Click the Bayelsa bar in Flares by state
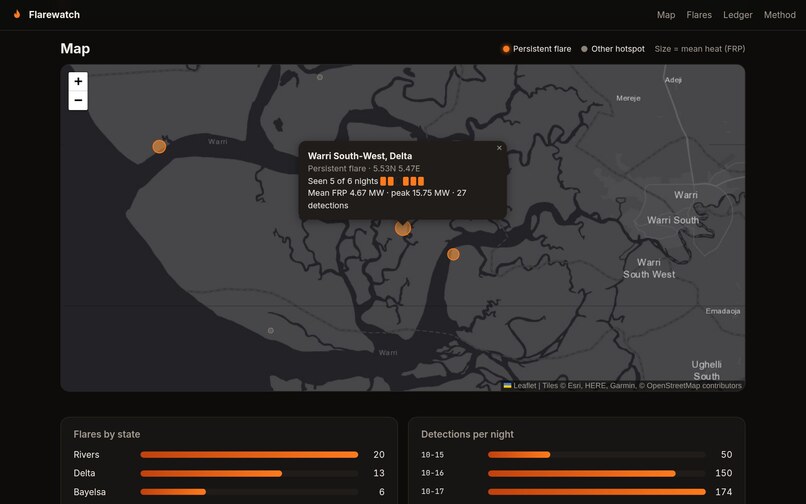Screen dimensions: 806x504 tap(249, 492)
